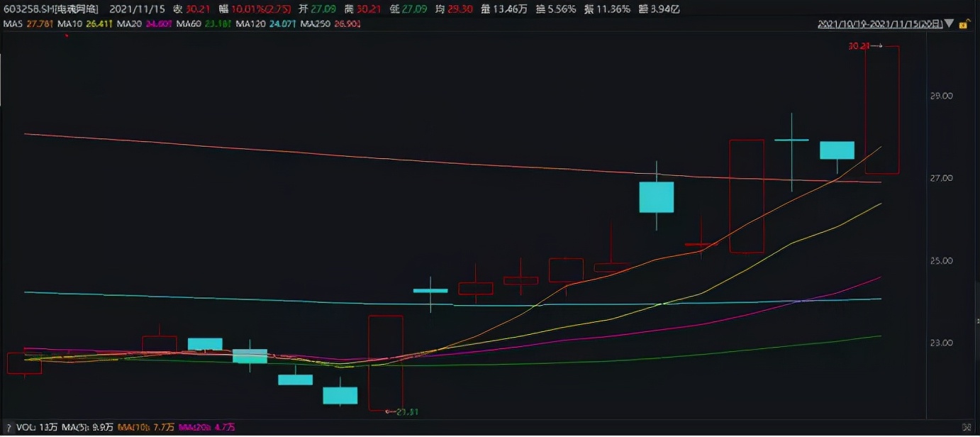Click the orange lock icon at top right
This screenshot has height=437, width=980.
[962, 24]
